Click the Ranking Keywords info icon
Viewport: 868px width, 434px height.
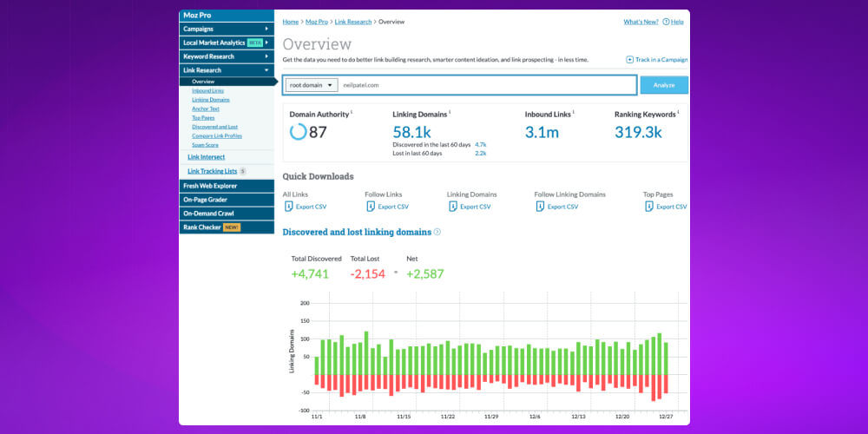pos(678,112)
